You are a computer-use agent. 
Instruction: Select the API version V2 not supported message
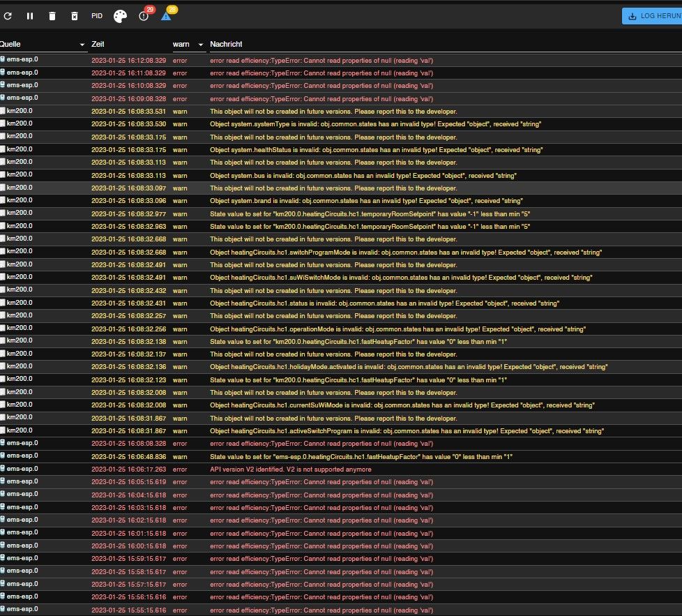point(291,469)
